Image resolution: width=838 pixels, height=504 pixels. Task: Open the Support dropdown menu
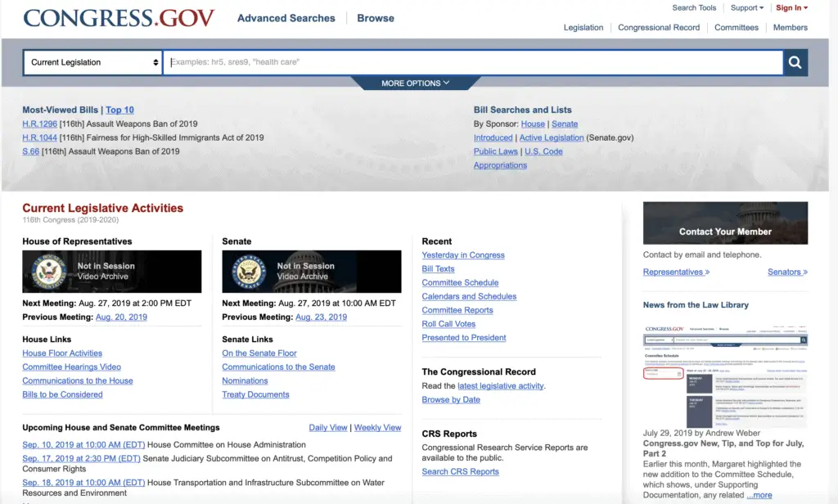point(747,8)
